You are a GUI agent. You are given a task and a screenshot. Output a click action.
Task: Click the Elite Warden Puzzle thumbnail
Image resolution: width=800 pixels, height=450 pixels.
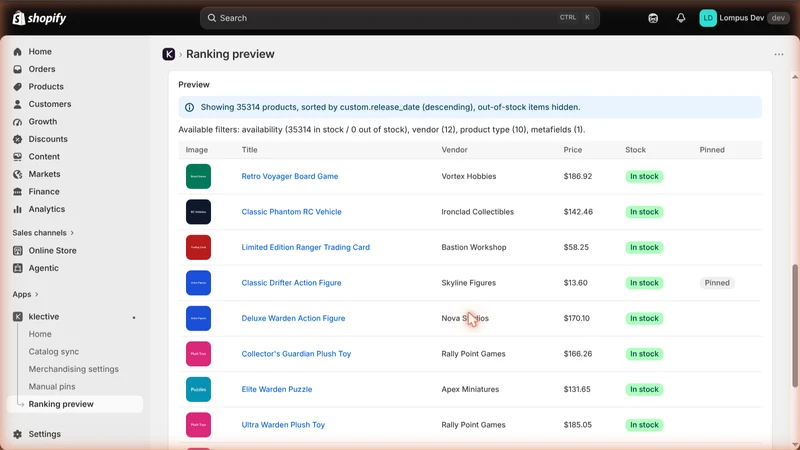[x=198, y=389]
